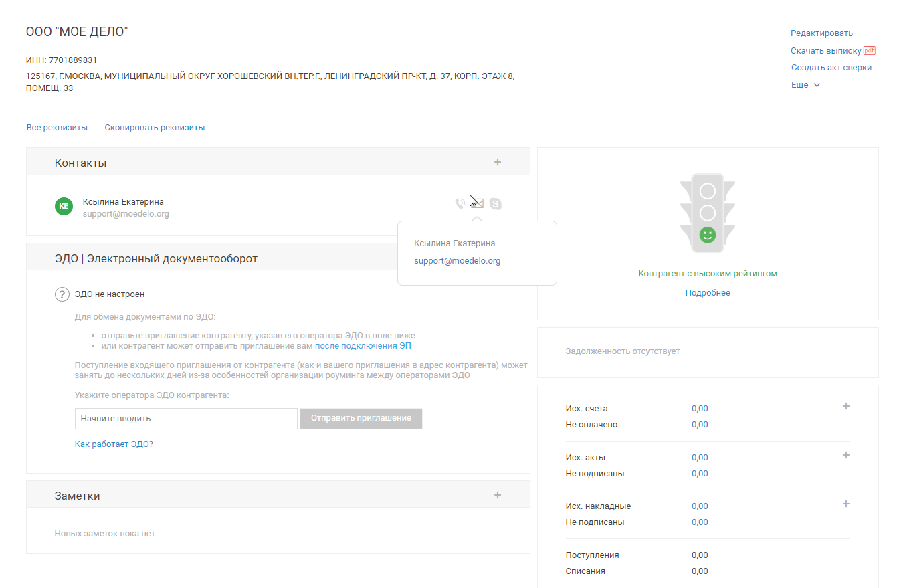Image resolution: width=897 pixels, height=588 pixels.
Task: Click the ЭДО question mark help icon
Action: [62, 294]
